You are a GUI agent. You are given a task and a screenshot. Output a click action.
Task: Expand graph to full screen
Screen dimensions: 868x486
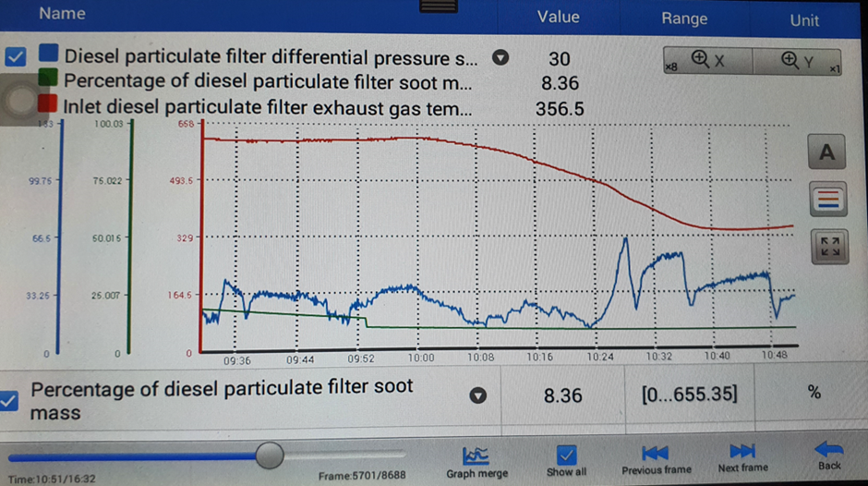[x=826, y=246]
